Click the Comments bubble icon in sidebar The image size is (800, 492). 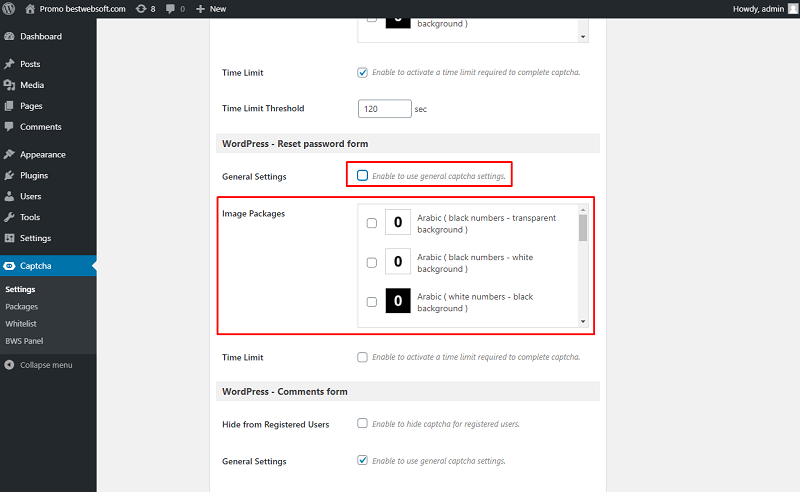tap(9, 127)
